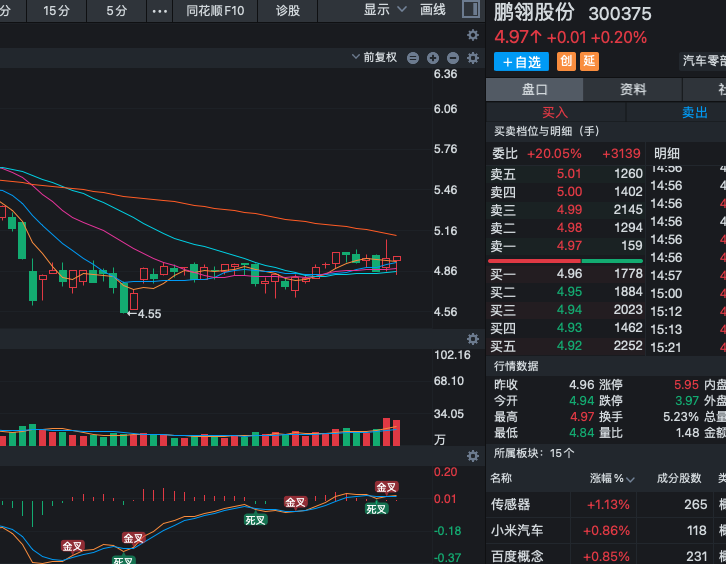This screenshot has width=726, height=564.
Task: Open the 百度概念 sector row
Action: [606, 555]
